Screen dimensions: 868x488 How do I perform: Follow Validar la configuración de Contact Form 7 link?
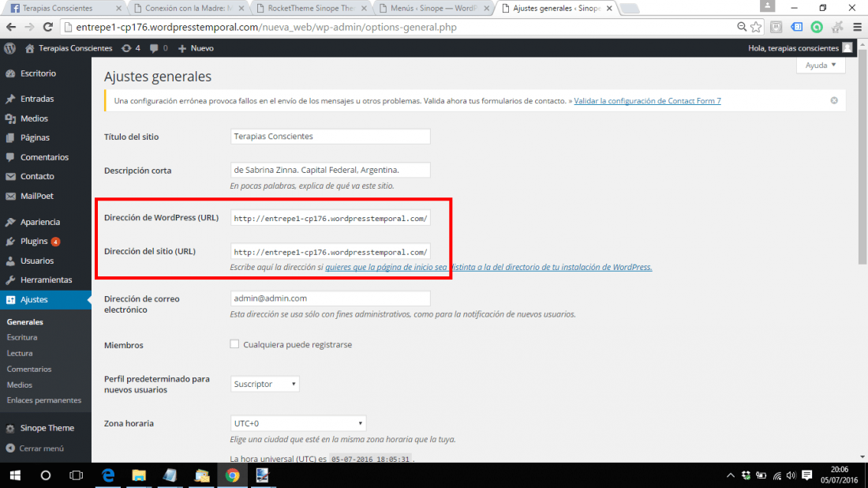pos(647,101)
